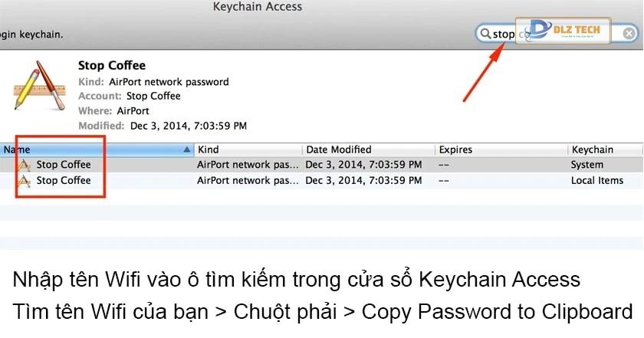Click the DLZ Tech logo
The height and width of the screenshot is (338, 644).
pyautogui.click(x=563, y=31)
